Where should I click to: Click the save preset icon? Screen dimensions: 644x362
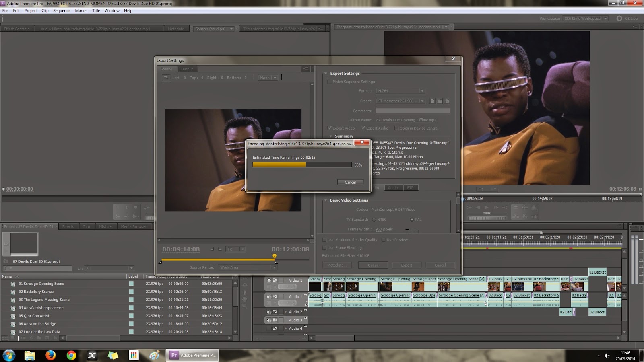pos(432,101)
